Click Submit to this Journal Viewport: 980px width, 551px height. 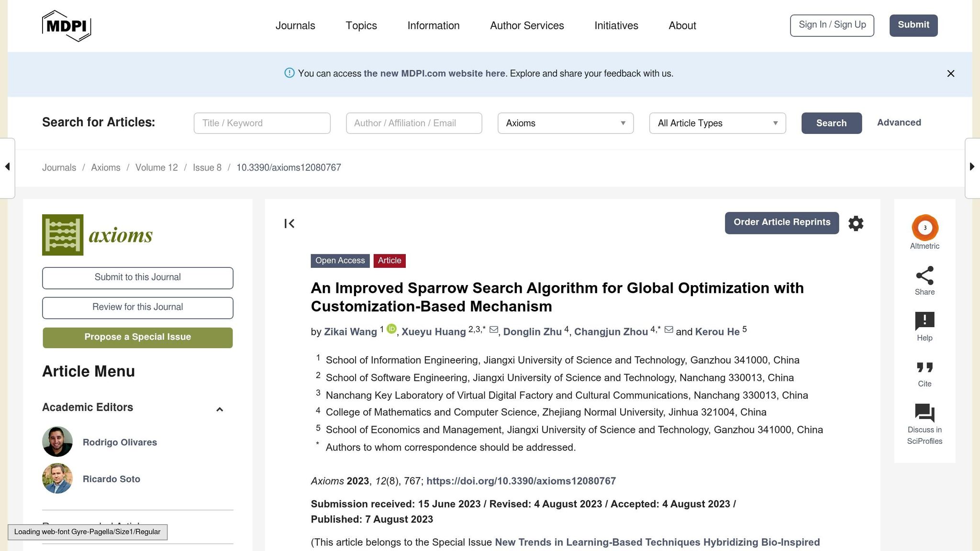(138, 278)
